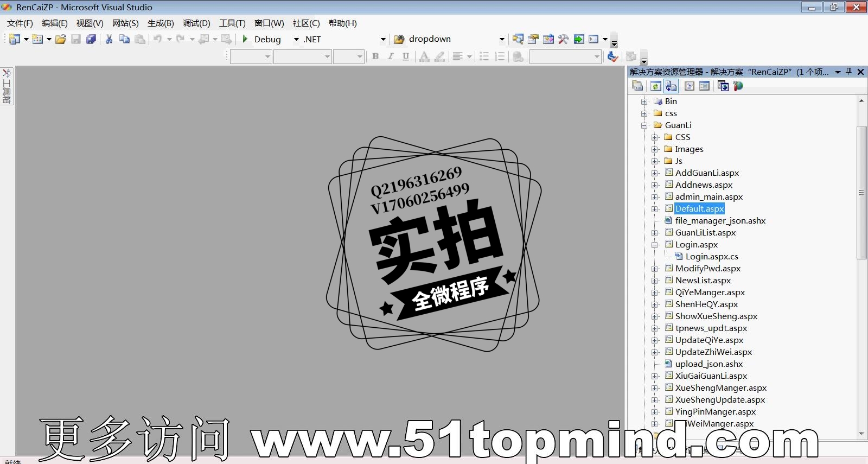This screenshot has height=464, width=868.
Task: Click the Start Page green arrow icon
Action: (579, 39)
